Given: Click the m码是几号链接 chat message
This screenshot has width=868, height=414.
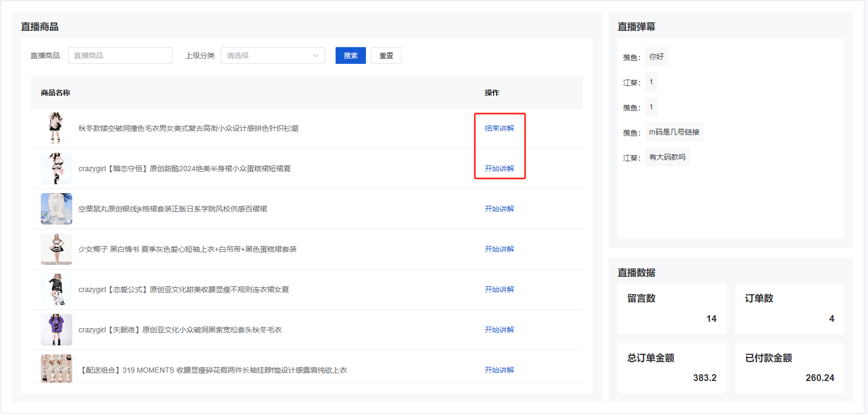Looking at the screenshot, I should [674, 132].
